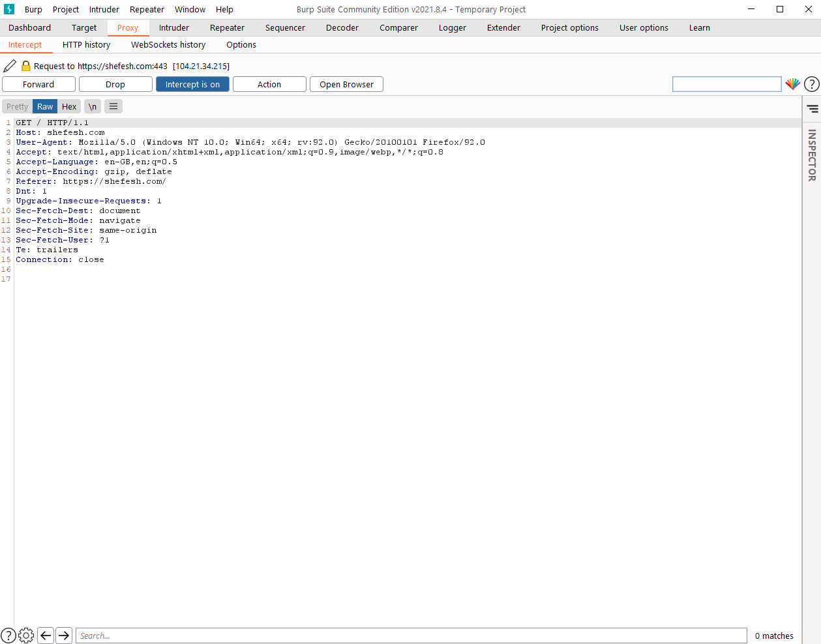Open search settings gear icon
This screenshot has height=644, width=821.
[x=26, y=636]
